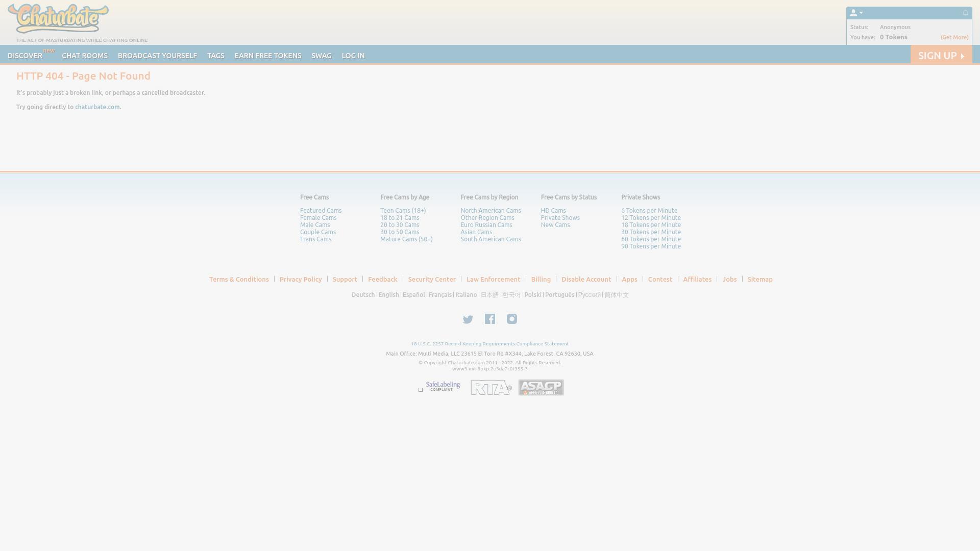Open the Instagram social icon
This screenshot has width=980, height=551.
click(512, 319)
